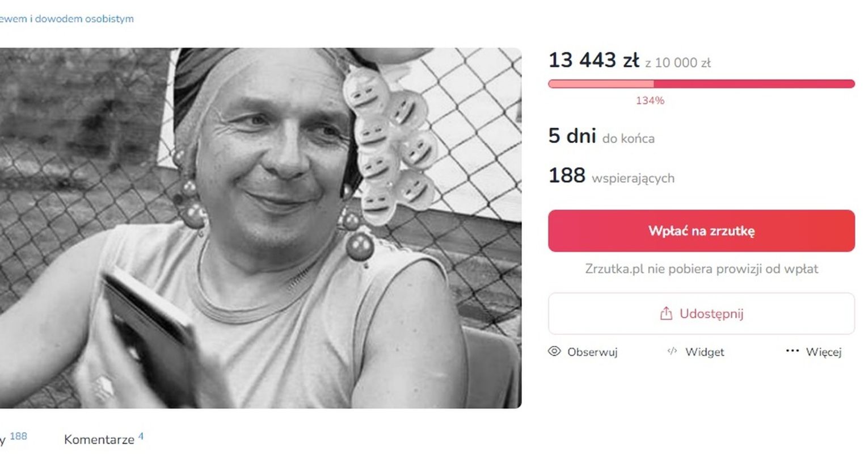Open the black-and-white campaign photo
Viewport: 868px width, 457px height.
point(260,228)
